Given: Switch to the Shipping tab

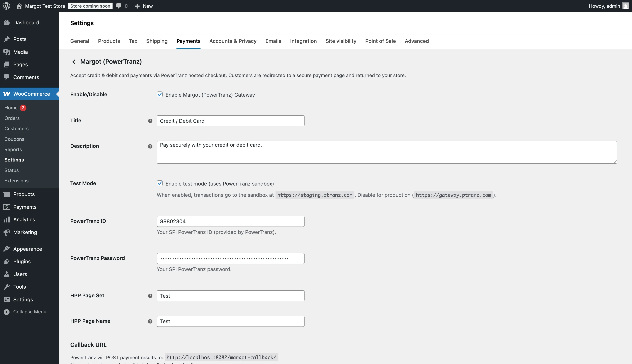Looking at the screenshot, I should (x=157, y=41).
